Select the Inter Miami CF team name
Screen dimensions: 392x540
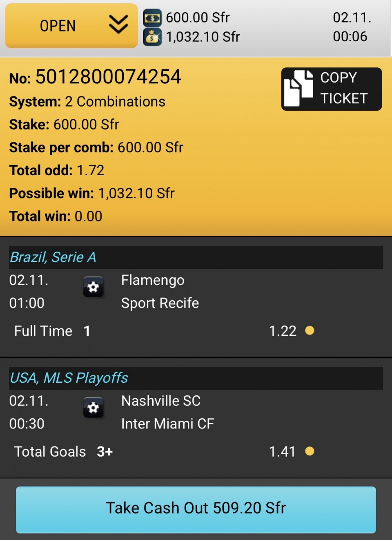coord(167,424)
